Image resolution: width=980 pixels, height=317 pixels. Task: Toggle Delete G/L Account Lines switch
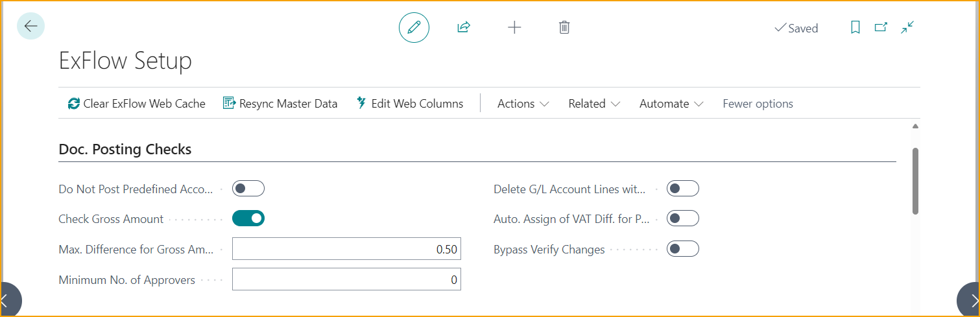pyautogui.click(x=683, y=189)
